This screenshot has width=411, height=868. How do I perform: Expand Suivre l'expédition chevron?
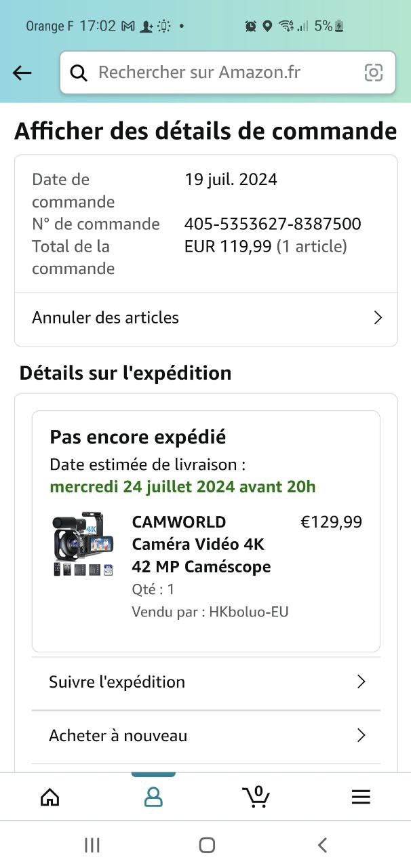[x=361, y=682]
